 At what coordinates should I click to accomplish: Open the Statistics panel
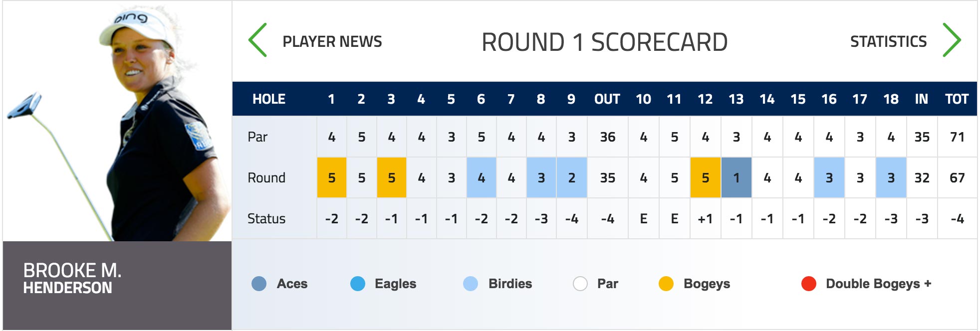coord(888,41)
